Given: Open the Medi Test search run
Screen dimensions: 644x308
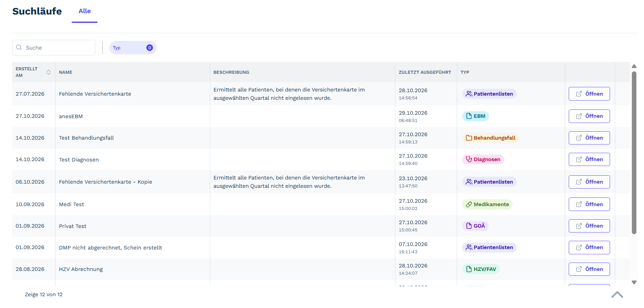Looking at the screenshot, I should pos(589,204).
